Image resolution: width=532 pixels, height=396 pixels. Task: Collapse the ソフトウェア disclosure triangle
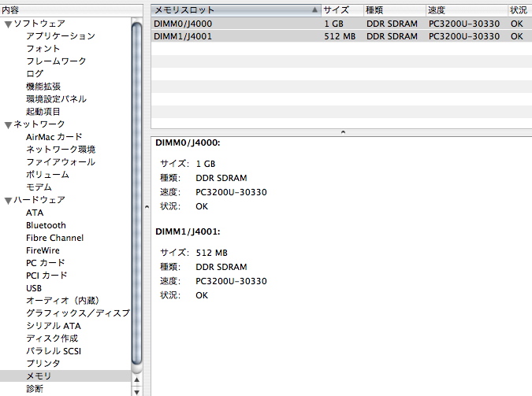pos(8,24)
